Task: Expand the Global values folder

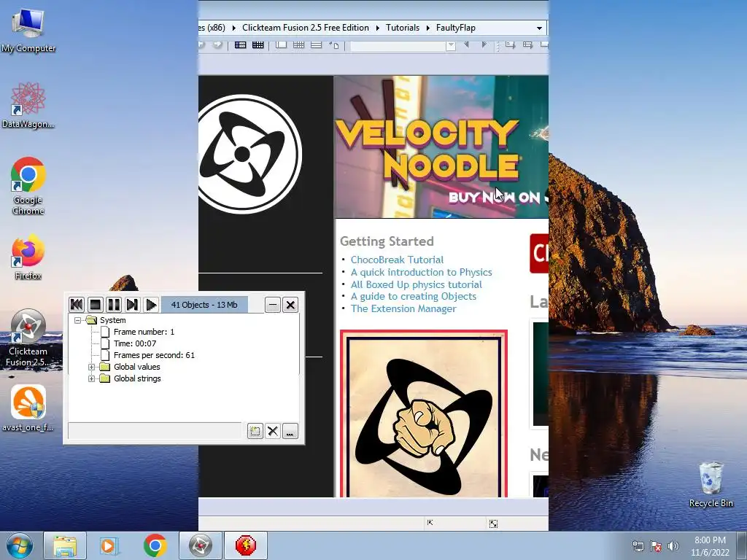Action: tap(91, 367)
